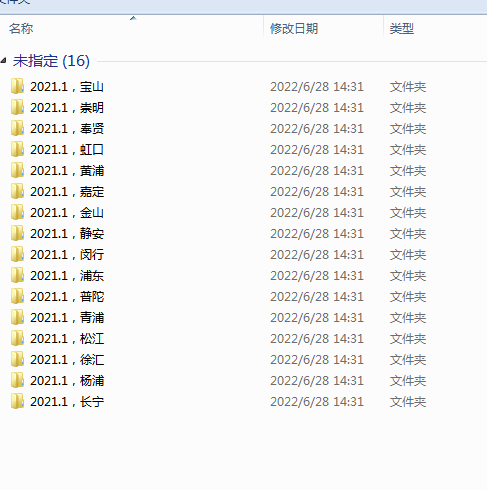Pick the 2021.1，黄浦 folder icon
The height and width of the screenshot is (490, 487).
click(17, 170)
